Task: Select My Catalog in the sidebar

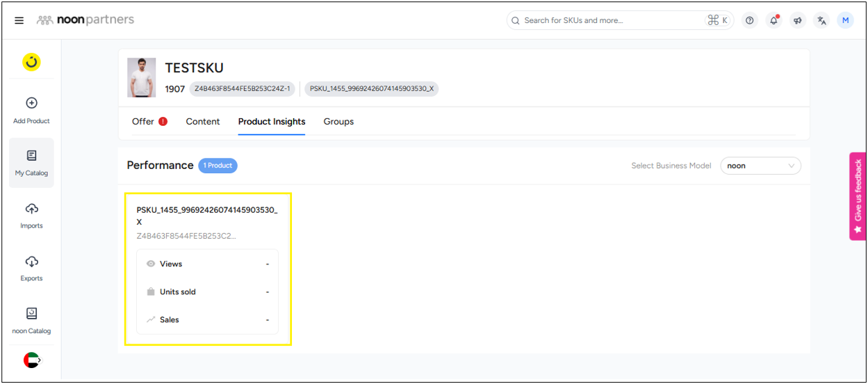Action: pyautogui.click(x=31, y=163)
